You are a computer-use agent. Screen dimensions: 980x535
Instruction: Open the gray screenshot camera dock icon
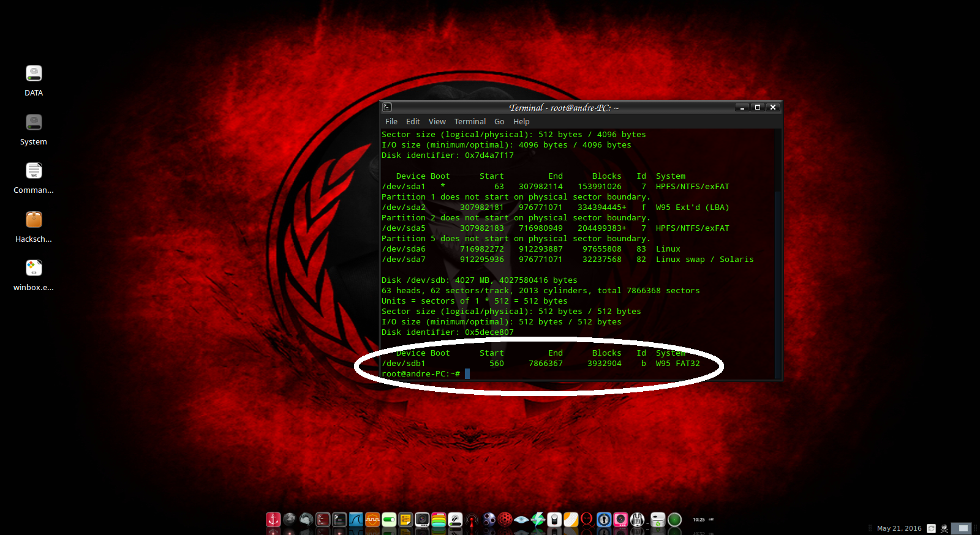coord(422,520)
